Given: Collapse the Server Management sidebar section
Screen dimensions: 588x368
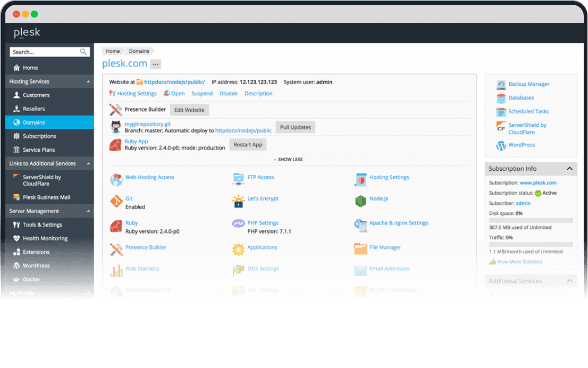Looking at the screenshot, I should click(88, 211).
